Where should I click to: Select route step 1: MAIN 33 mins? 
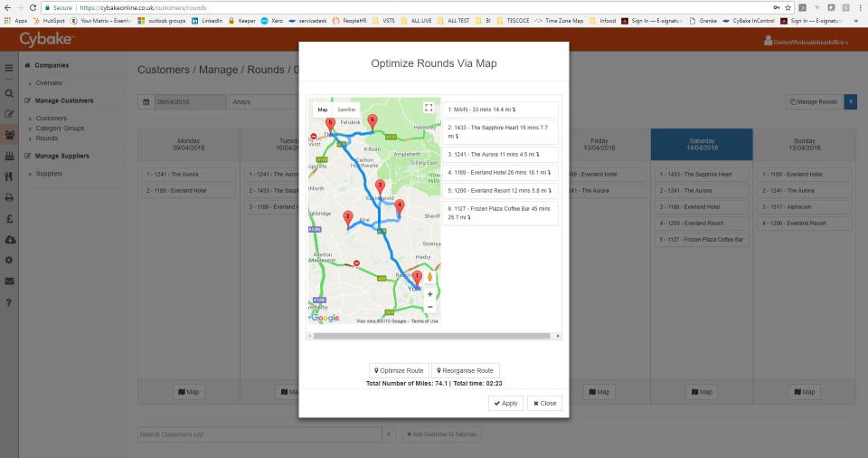click(500, 110)
